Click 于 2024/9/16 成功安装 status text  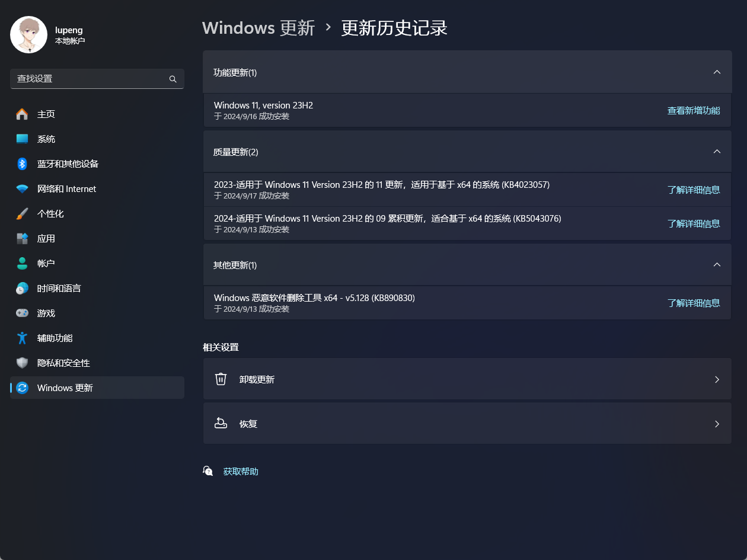[251, 116]
